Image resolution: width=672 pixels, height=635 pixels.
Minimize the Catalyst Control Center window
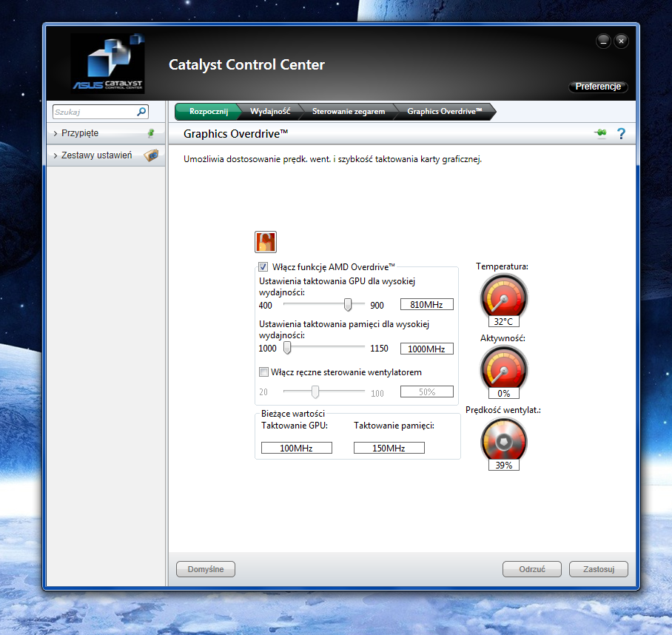point(603,41)
